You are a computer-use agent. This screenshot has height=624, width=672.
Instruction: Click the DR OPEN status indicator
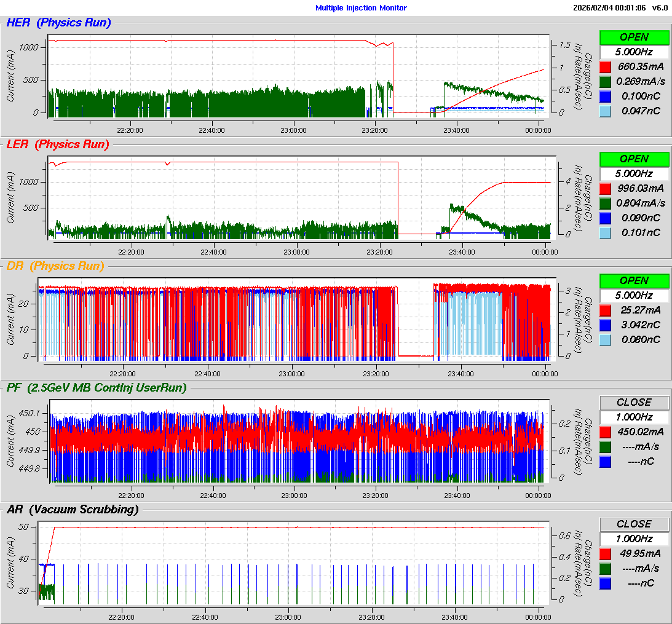coord(634,280)
